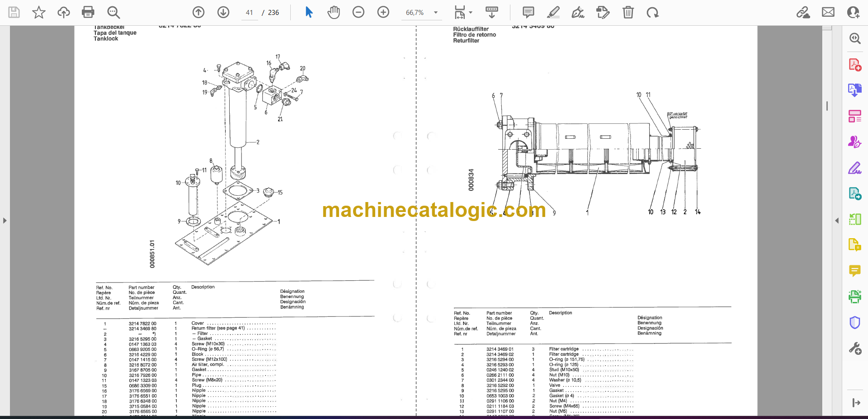Go to the previous page arrow
The image size is (868, 419).
coord(198,12)
